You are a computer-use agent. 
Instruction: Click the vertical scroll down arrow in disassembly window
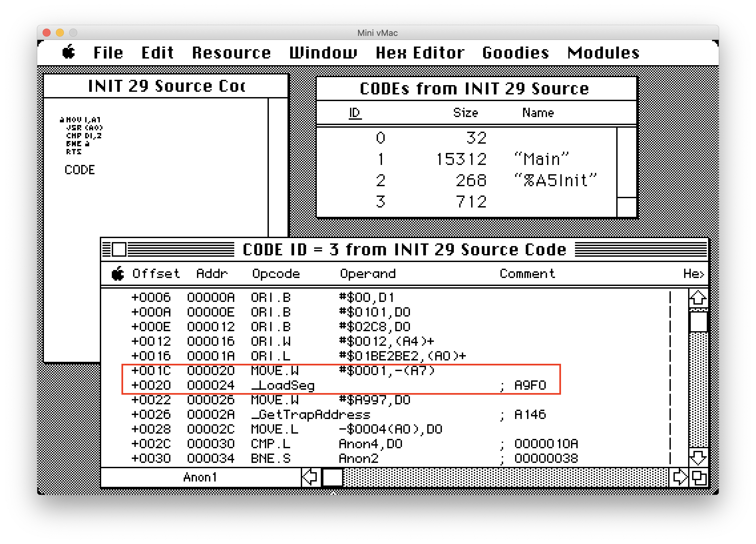pyautogui.click(x=698, y=458)
